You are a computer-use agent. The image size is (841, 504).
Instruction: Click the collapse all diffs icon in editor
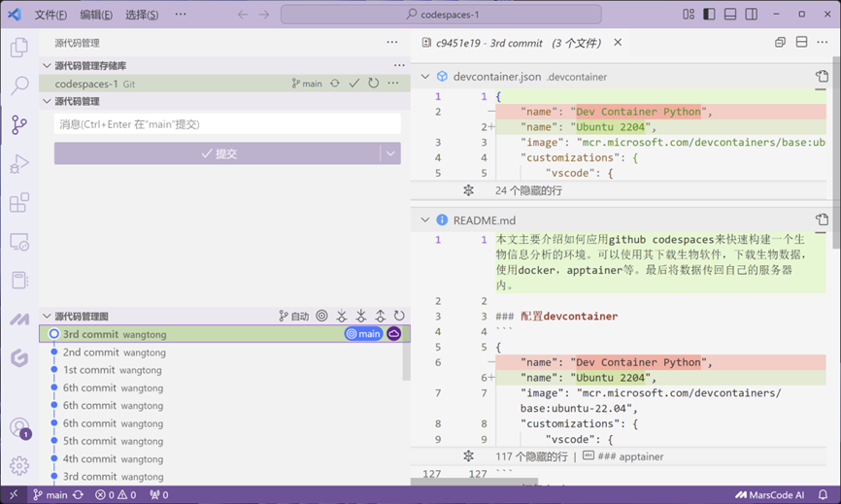781,43
